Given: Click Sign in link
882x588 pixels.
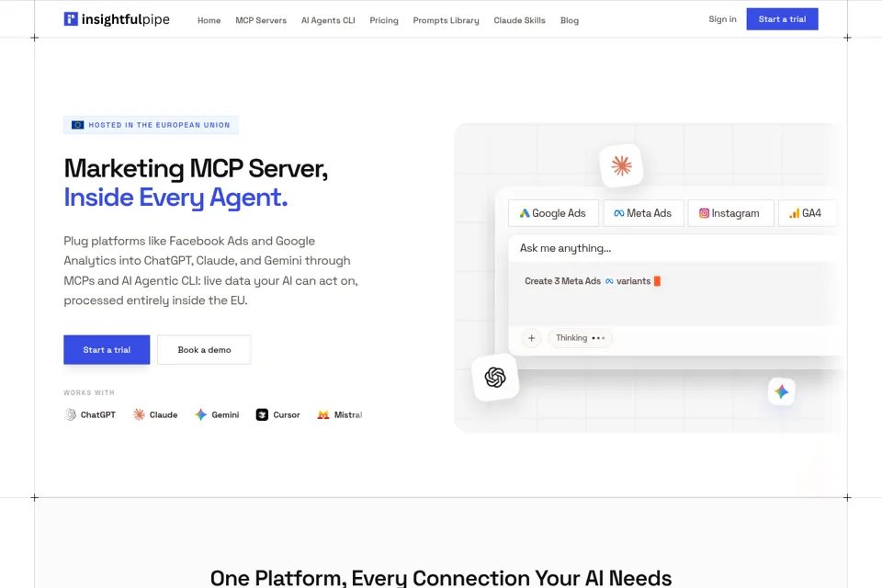Looking at the screenshot, I should (722, 19).
